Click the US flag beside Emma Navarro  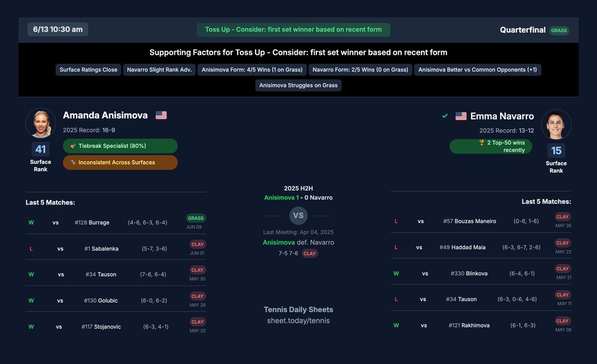tap(461, 116)
